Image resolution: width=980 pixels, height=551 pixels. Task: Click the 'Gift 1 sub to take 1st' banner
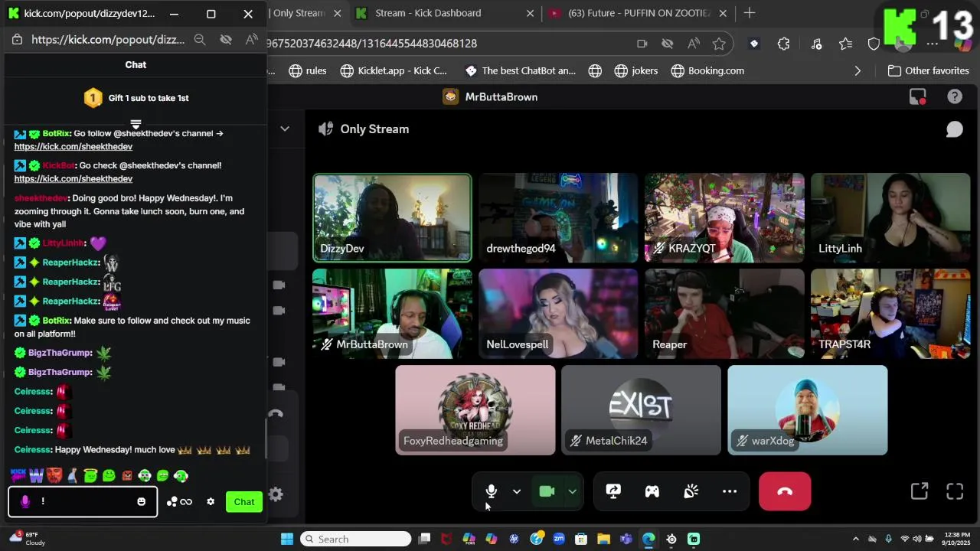pyautogui.click(x=136, y=98)
